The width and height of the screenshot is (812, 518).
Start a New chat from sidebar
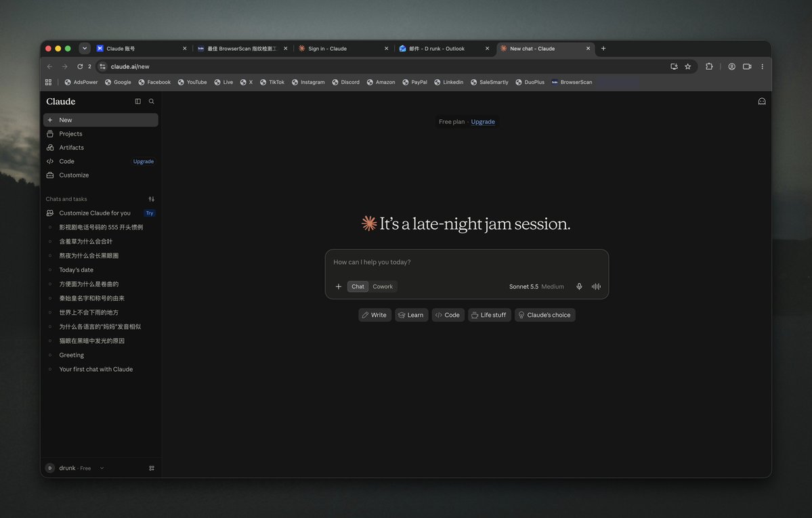(100, 120)
